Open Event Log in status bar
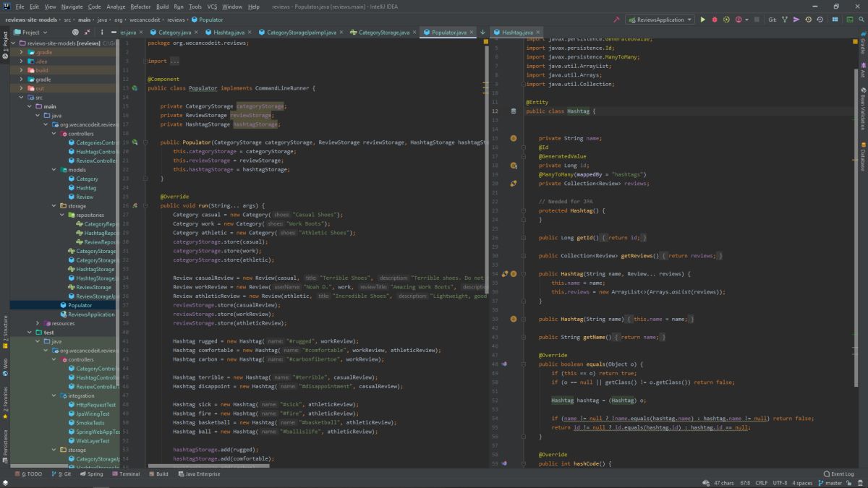Image resolution: width=868 pixels, height=488 pixels. tap(839, 474)
